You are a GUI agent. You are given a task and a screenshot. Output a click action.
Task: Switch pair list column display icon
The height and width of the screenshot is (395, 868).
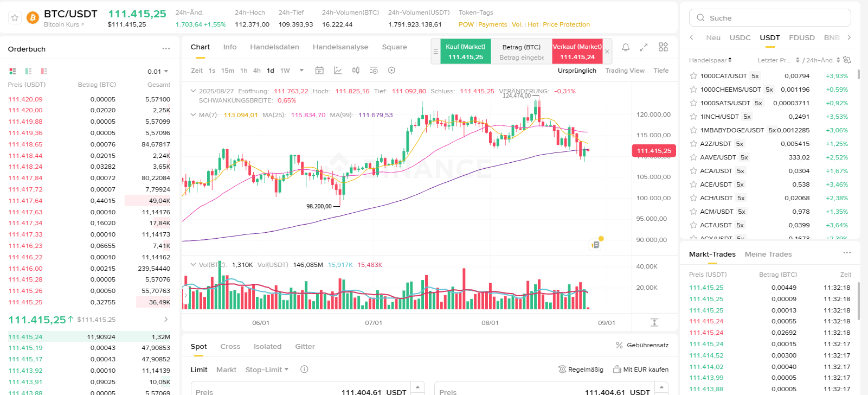point(847,60)
